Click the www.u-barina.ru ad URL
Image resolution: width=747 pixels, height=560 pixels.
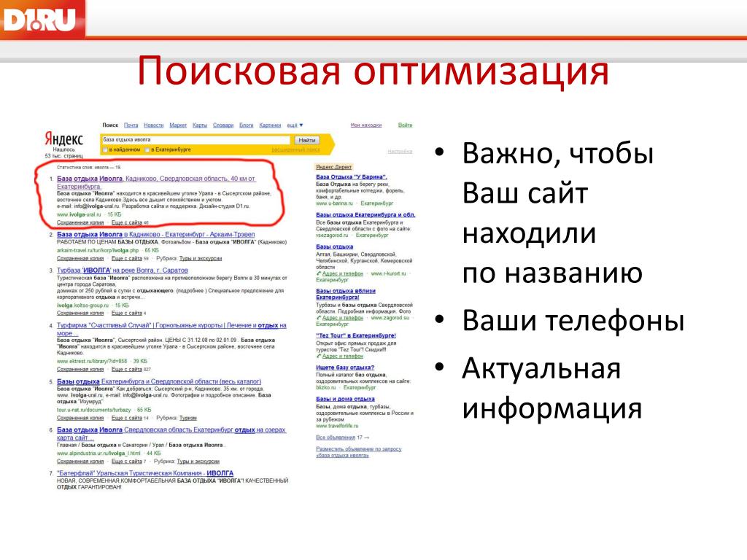click(334, 204)
